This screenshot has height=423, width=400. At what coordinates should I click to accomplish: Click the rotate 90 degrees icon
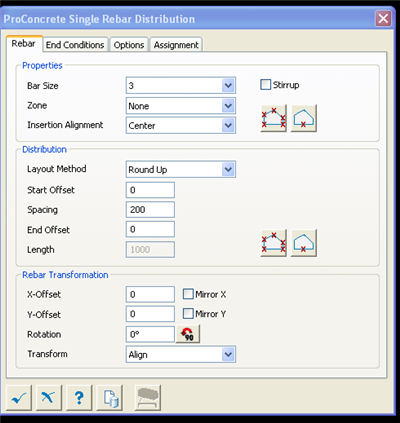click(x=188, y=334)
